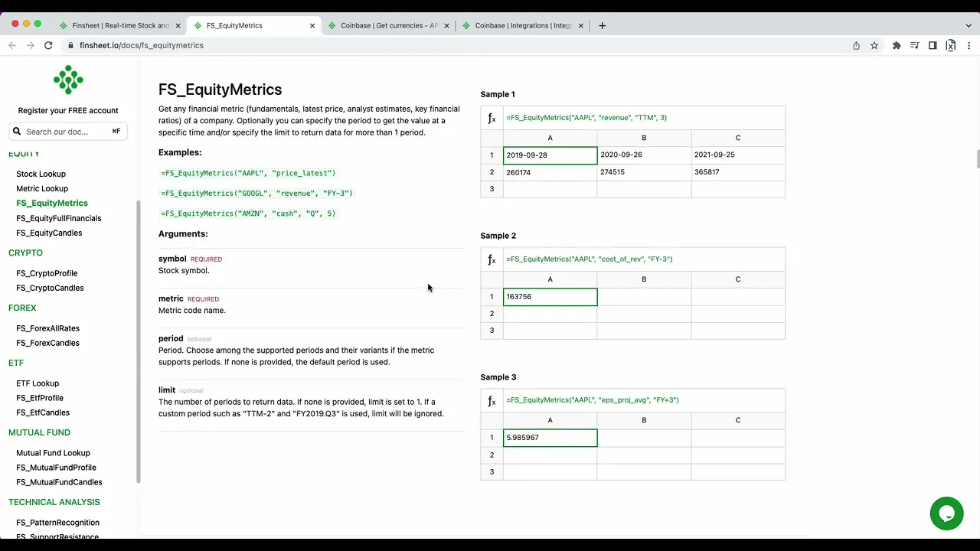Open the ETF Lookup sidebar link
Viewport: 980px width, 551px height.
[x=38, y=383]
